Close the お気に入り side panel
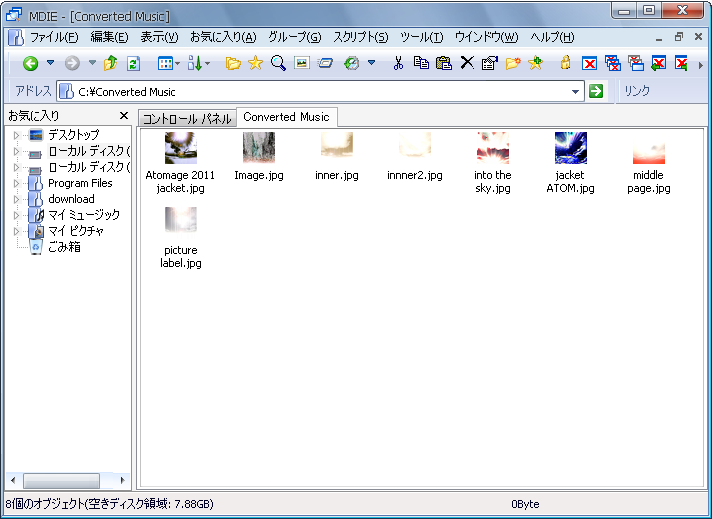This screenshot has height=519, width=712. pyautogui.click(x=123, y=116)
